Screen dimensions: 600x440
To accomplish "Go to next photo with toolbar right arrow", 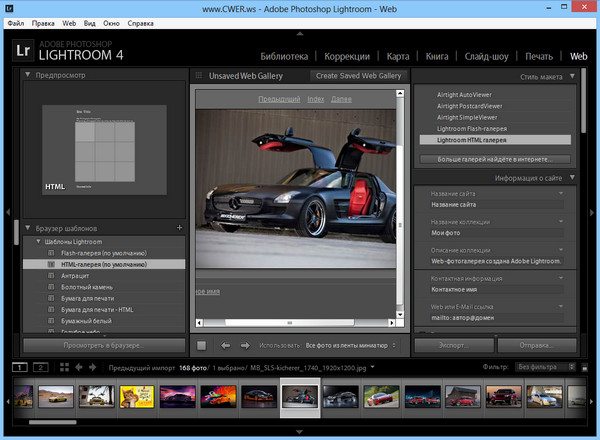I will pyautogui.click(x=245, y=345).
